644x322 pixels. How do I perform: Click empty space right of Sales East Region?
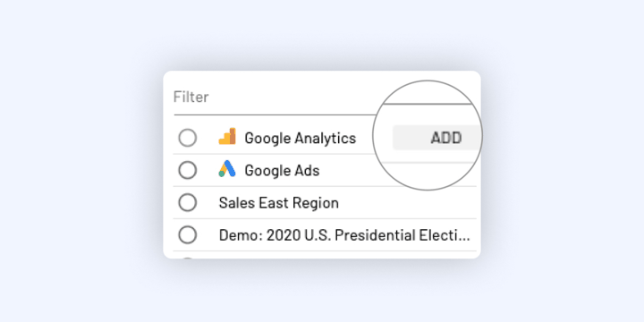[x=407, y=203]
